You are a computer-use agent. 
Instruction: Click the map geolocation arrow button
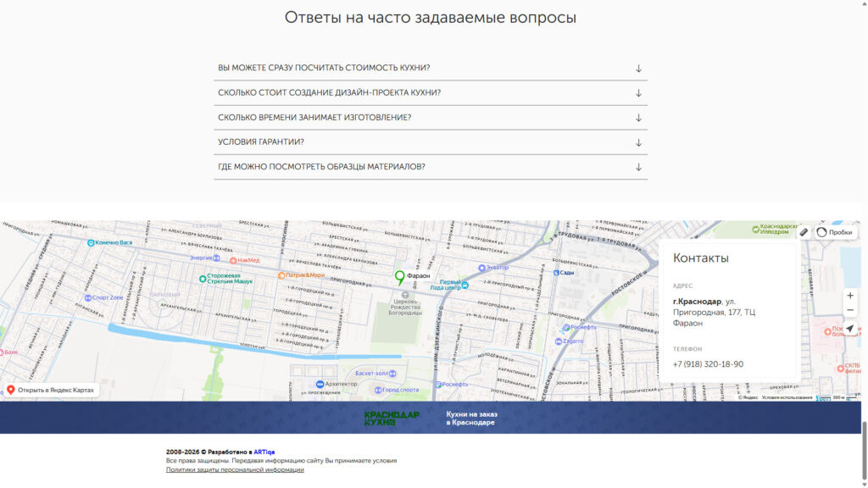click(x=849, y=329)
